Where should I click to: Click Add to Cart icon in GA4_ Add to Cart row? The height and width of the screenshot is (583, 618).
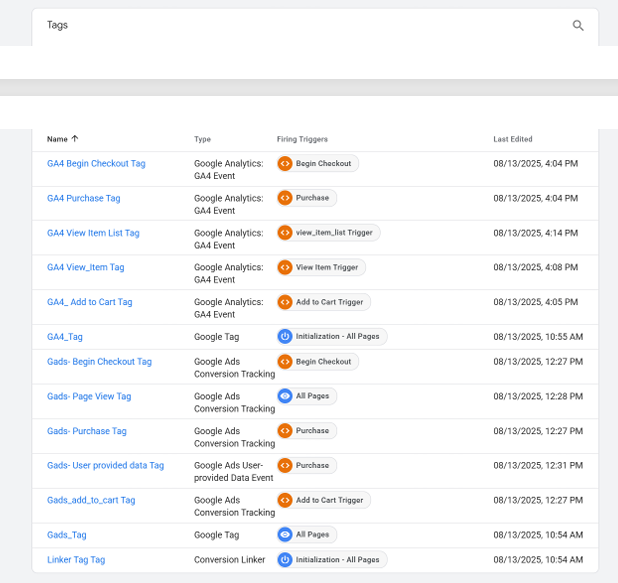[x=285, y=302]
